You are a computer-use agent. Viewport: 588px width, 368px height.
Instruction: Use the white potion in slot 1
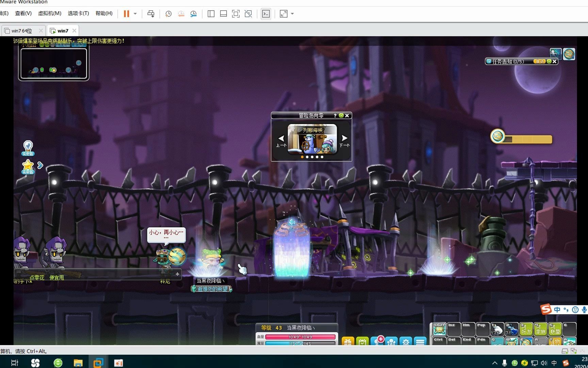497,329
